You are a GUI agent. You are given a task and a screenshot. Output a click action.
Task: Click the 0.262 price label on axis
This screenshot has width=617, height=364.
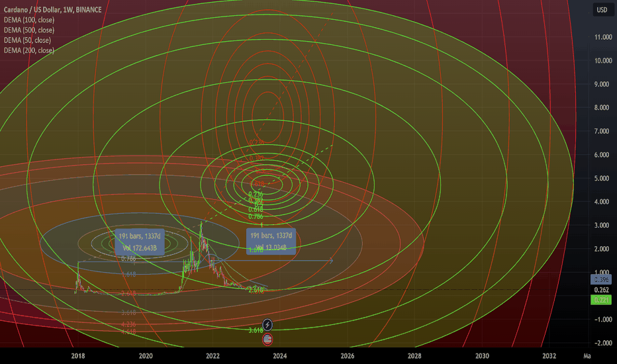[602, 290]
